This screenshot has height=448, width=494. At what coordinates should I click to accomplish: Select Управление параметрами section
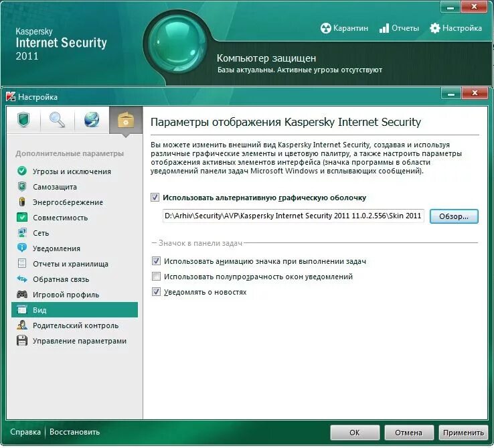(75, 341)
